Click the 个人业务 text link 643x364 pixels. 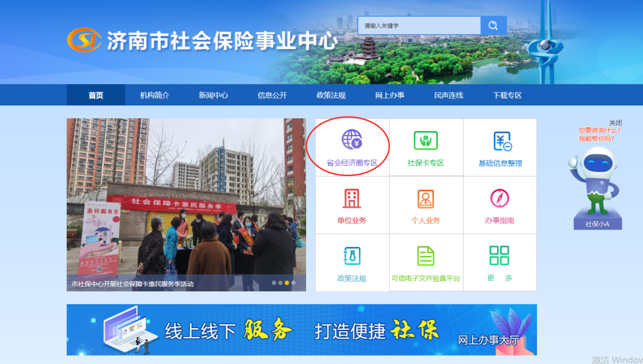pyautogui.click(x=426, y=221)
